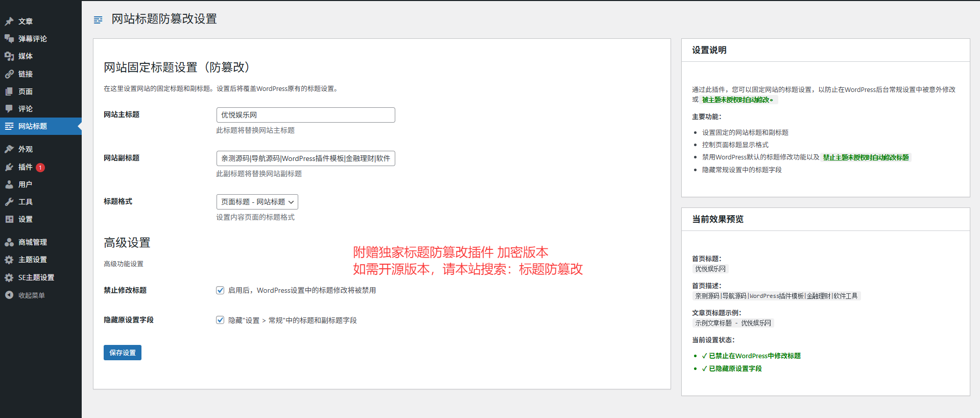Open the 设置 sidebar menu

pyautogui.click(x=25, y=219)
